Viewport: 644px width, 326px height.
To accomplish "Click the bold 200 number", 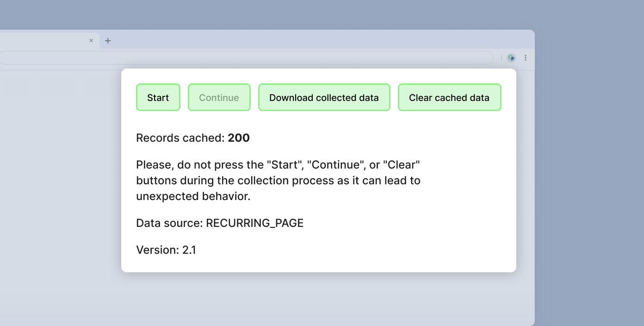I will pos(239,138).
